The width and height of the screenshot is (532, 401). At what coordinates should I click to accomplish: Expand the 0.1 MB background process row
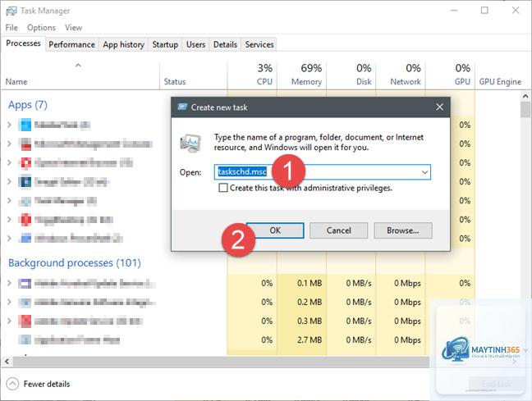[10, 283]
